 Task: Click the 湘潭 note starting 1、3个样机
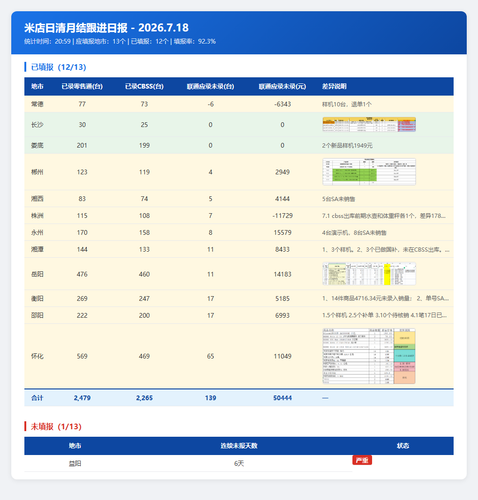tap(386, 249)
